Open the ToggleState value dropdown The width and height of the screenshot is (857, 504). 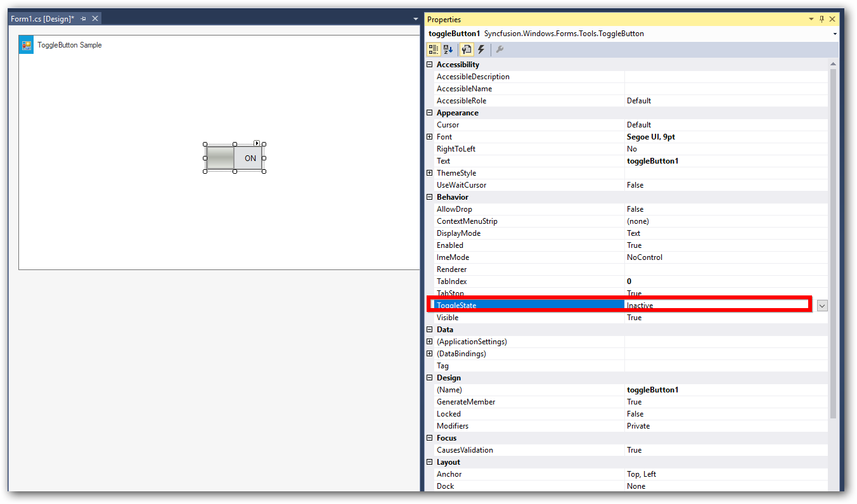pyautogui.click(x=822, y=306)
